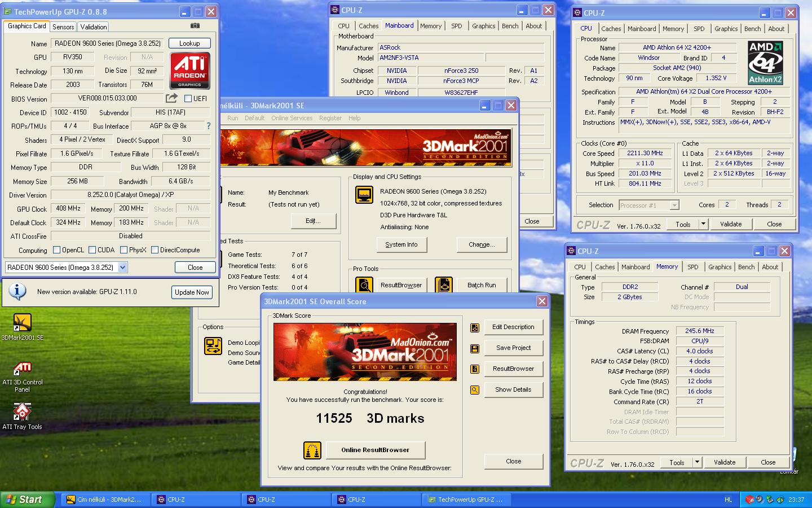Click the Change... display settings button
The image size is (812, 508).
482,244
